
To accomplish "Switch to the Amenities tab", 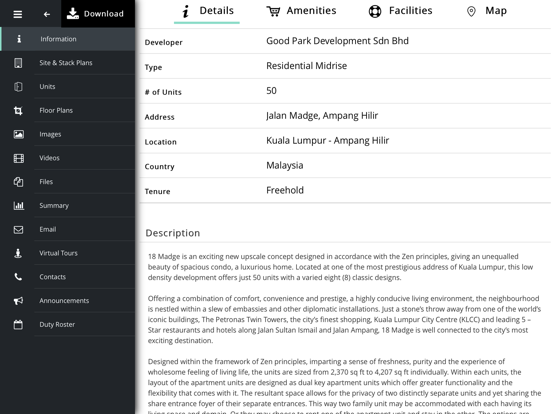I will click(x=301, y=11).
